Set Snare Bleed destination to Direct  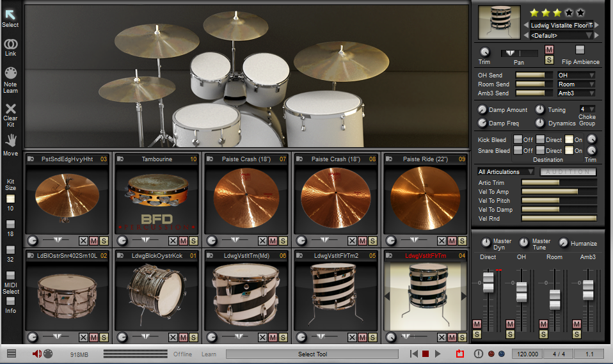[540, 150]
